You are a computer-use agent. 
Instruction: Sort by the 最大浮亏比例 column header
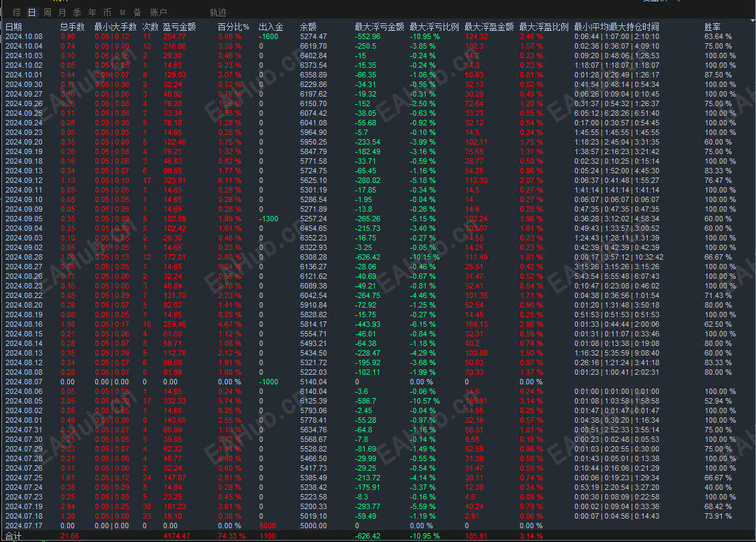(x=435, y=27)
